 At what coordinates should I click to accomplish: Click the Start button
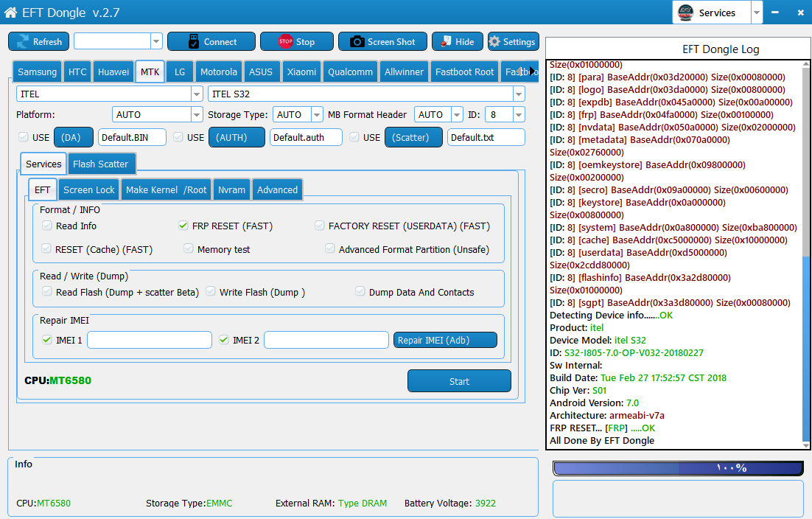(x=459, y=381)
